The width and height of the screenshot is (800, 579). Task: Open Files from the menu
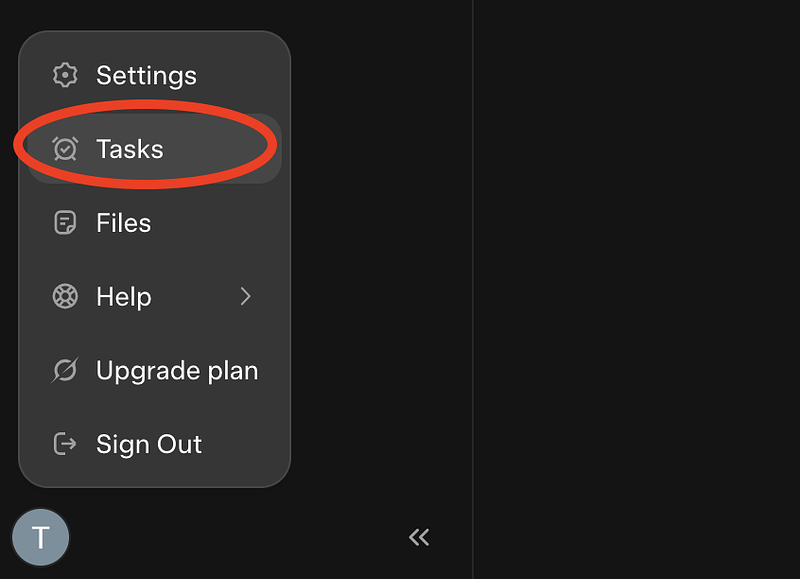pos(123,222)
